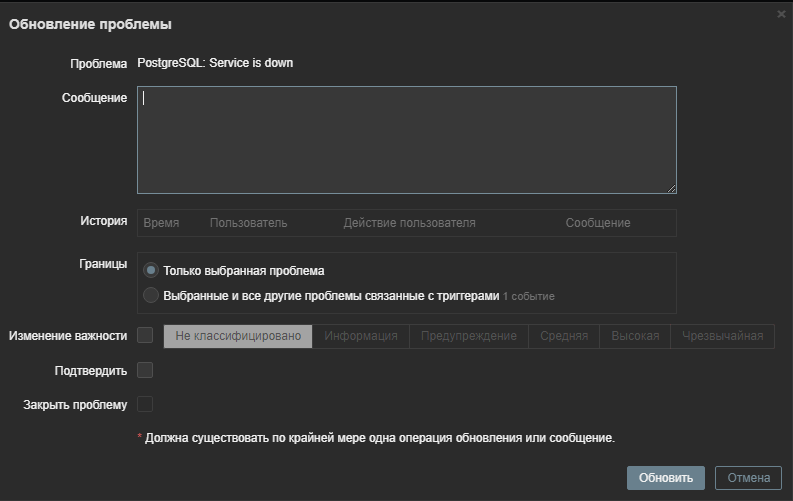Tick the Подтвердить checkbox
Viewport: 793px width, 501px height.
(x=145, y=370)
